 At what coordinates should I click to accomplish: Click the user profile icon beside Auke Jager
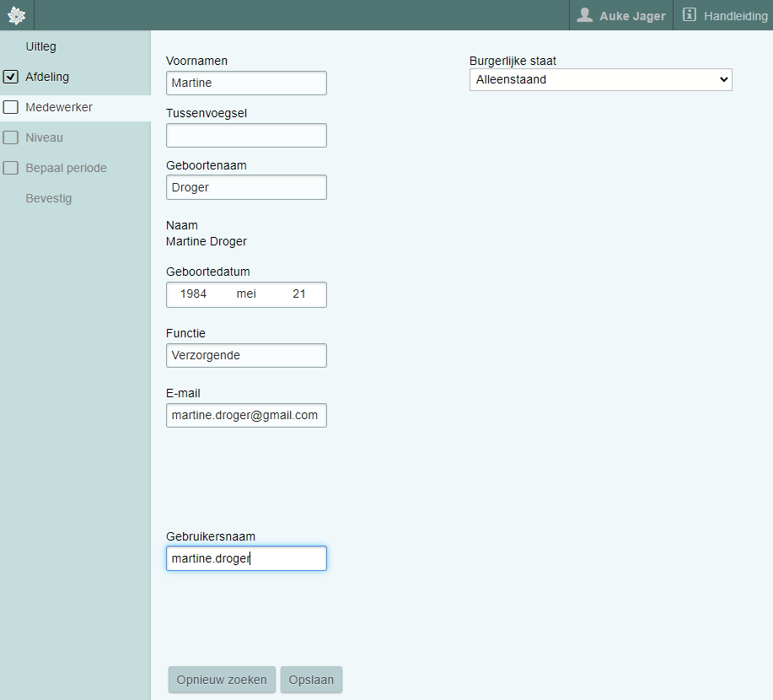click(x=584, y=15)
